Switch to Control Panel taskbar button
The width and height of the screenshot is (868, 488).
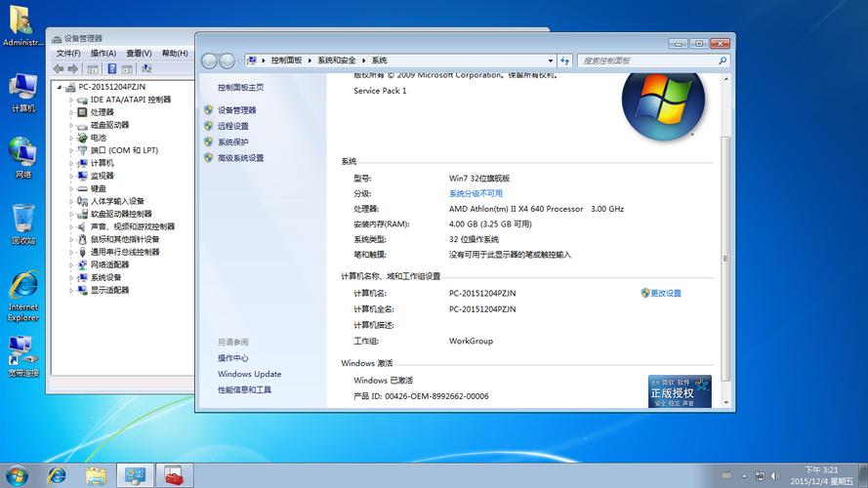tap(135, 475)
